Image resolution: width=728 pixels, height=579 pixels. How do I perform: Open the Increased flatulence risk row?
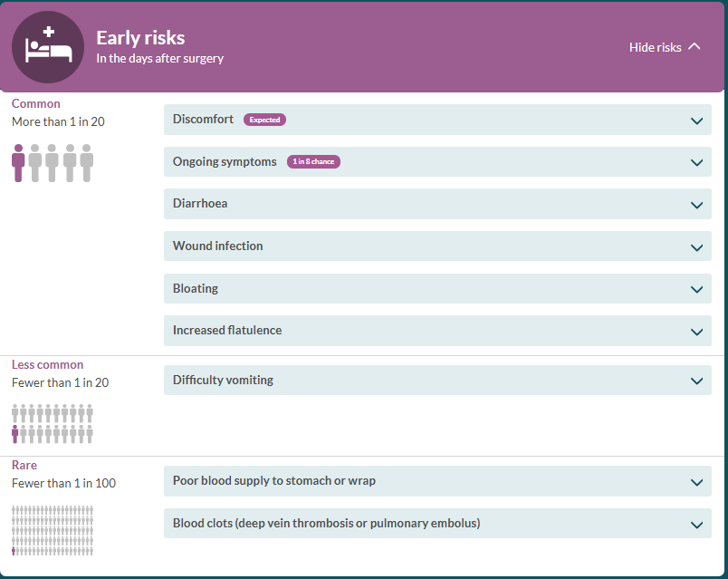(x=437, y=331)
